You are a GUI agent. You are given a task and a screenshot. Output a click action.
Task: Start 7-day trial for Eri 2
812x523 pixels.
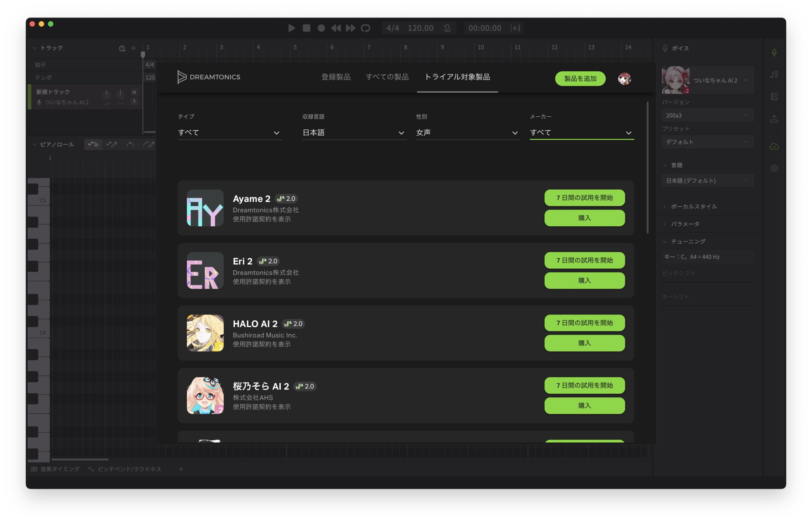click(584, 260)
